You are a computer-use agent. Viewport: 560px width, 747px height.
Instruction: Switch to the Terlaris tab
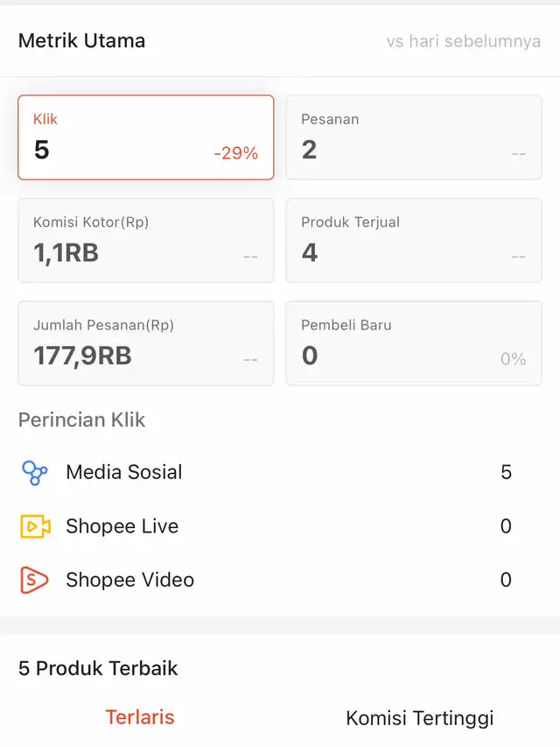pos(140,717)
